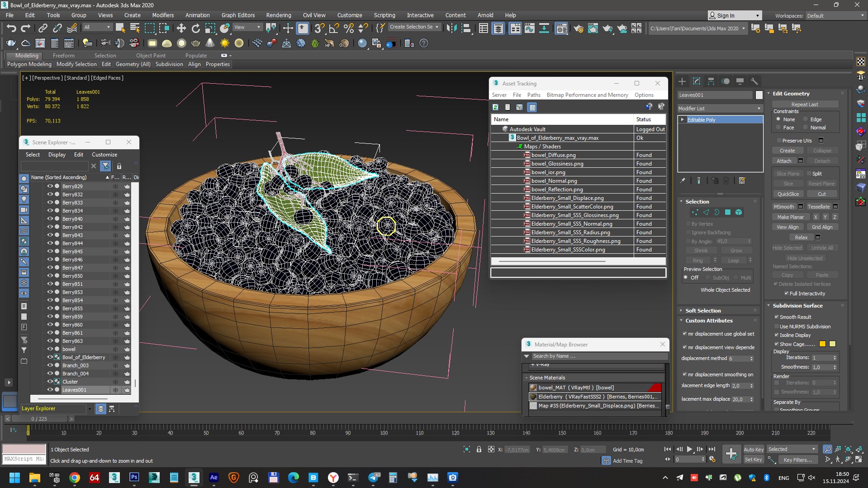Toggle the Full Interactivity checkbox
The height and width of the screenshot is (488, 868).
tap(787, 294)
